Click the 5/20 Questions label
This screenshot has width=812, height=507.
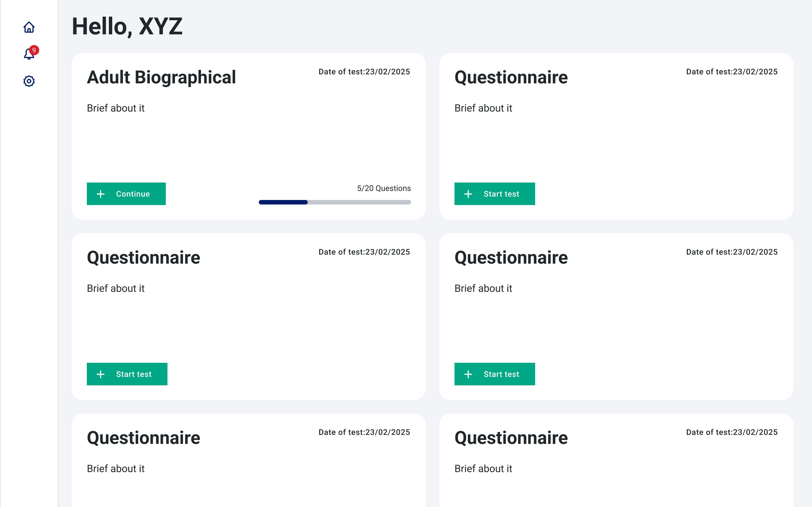[383, 188]
